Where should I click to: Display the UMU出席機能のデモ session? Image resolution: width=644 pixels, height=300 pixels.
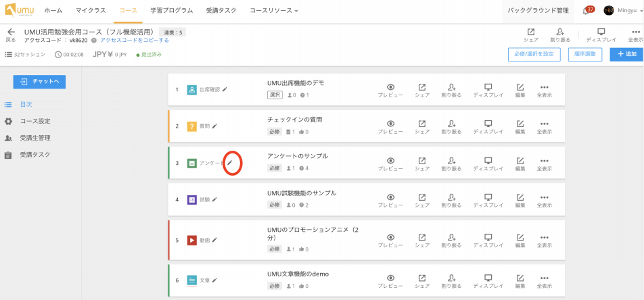point(488,91)
